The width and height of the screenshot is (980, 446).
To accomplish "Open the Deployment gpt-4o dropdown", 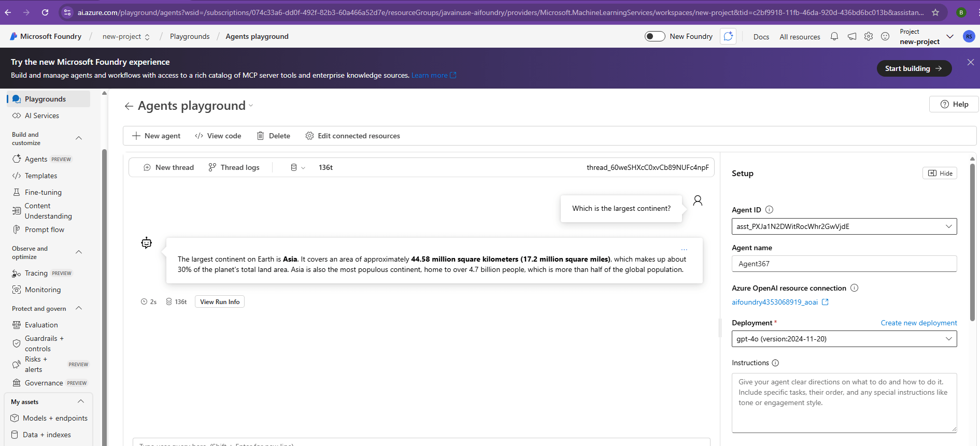I will (844, 339).
